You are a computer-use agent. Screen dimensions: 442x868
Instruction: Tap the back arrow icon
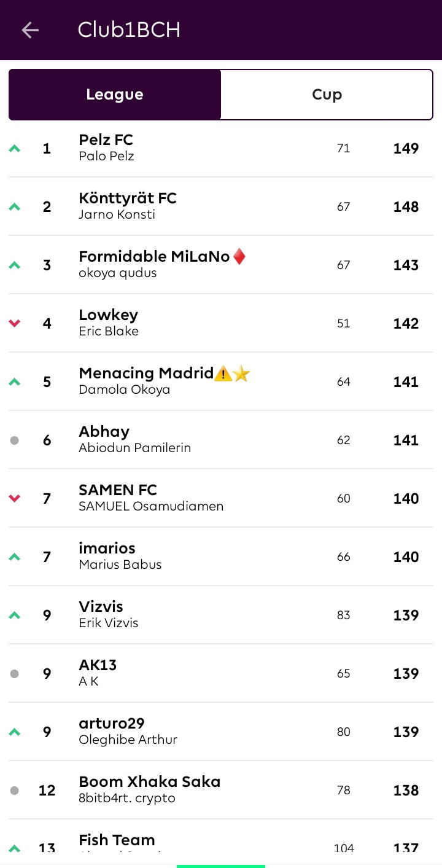pyautogui.click(x=30, y=30)
